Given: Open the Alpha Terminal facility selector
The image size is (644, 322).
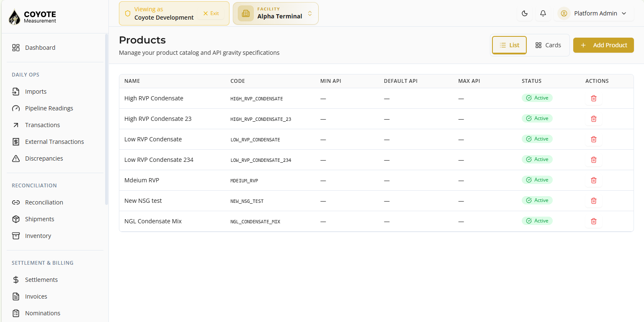Looking at the screenshot, I should tap(276, 13).
